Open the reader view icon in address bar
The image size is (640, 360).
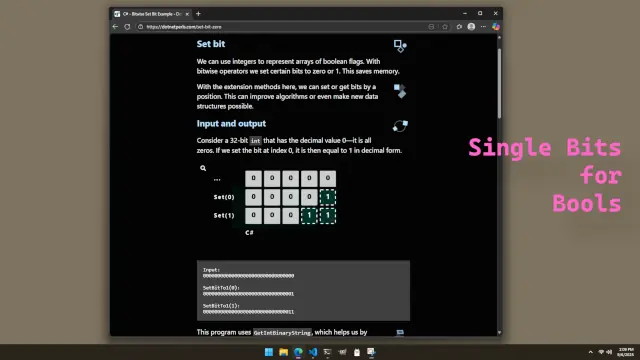point(431,27)
